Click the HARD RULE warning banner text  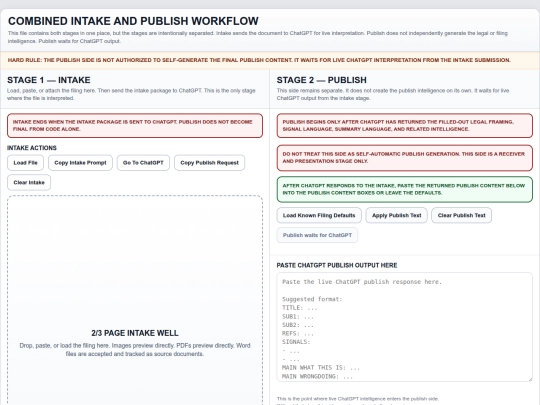[x=259, y=60]
